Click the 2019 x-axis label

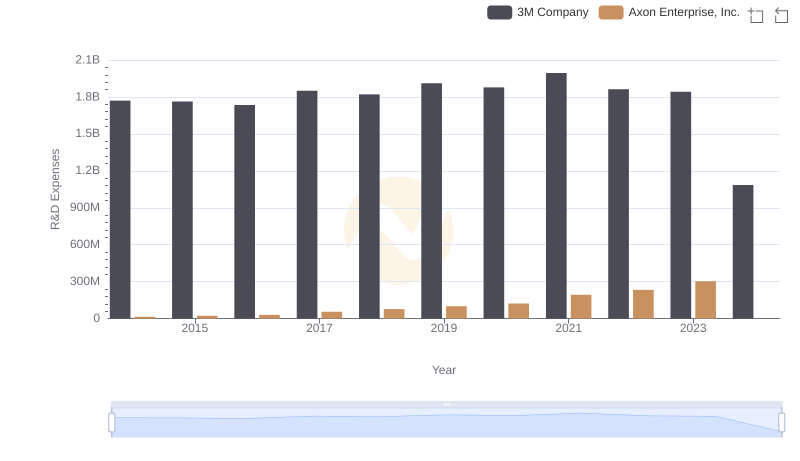444,328
